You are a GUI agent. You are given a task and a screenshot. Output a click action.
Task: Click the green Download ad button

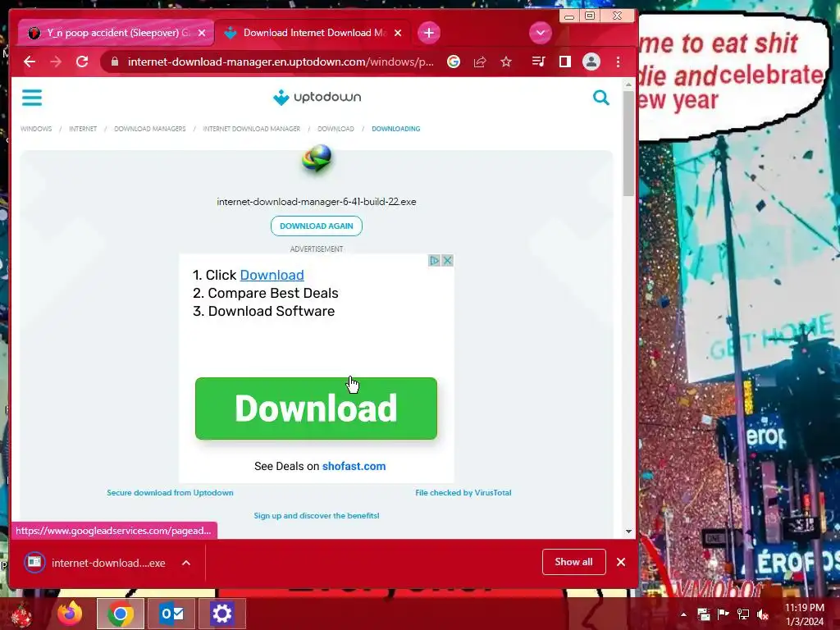coord(316,409)
